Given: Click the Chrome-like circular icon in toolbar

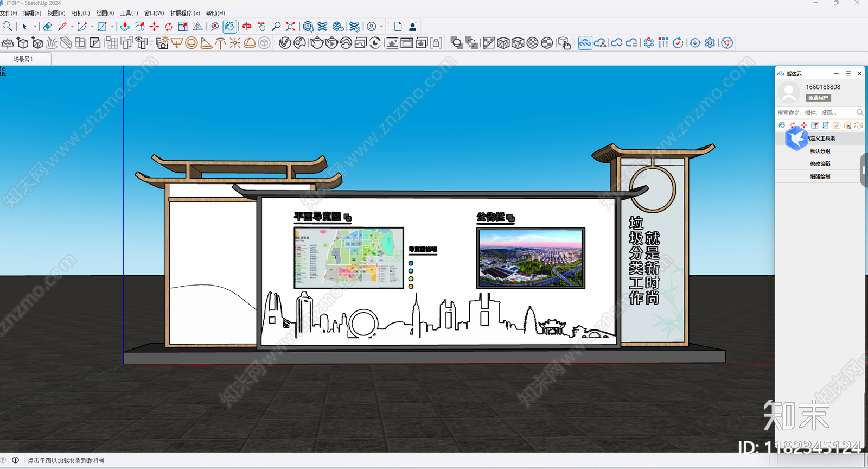Looking at the screenshot, I should (727, 43).
